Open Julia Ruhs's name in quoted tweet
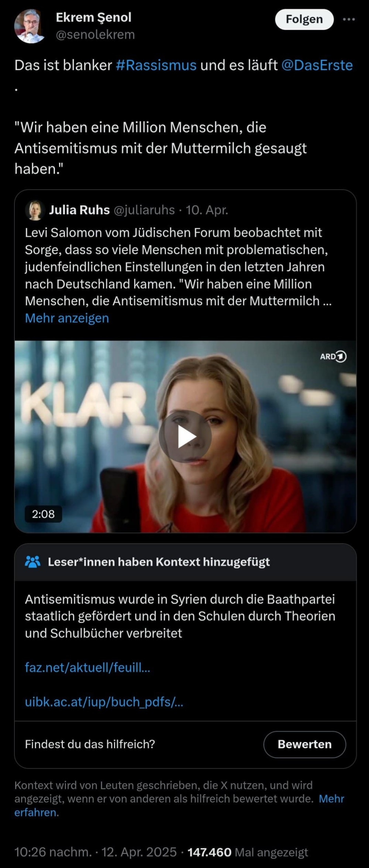 click(x=79, y=210)
